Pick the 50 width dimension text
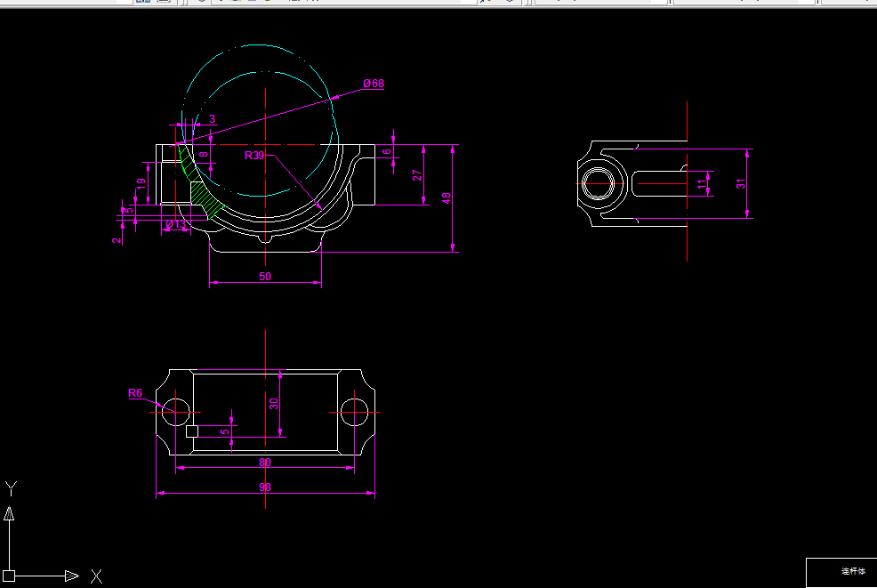This screenshot has height=588, width=877. click(265, 277)
